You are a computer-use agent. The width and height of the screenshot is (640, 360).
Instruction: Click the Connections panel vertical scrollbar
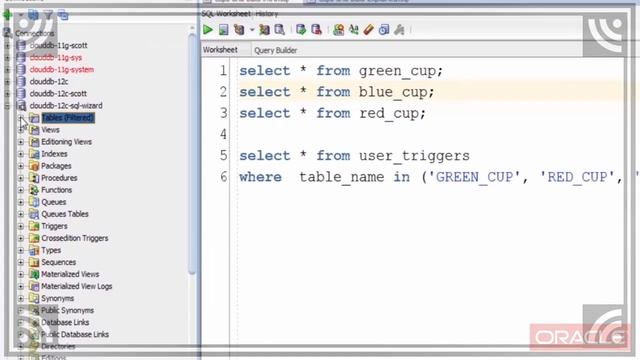click(192, 154)
